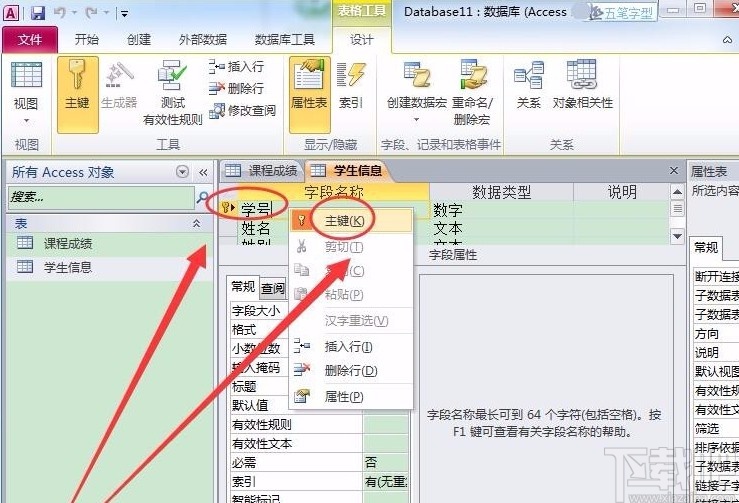Choose 插入行(I) in the context menu
The width and height of the screenshot is (739, 503).
click(352, 347)
